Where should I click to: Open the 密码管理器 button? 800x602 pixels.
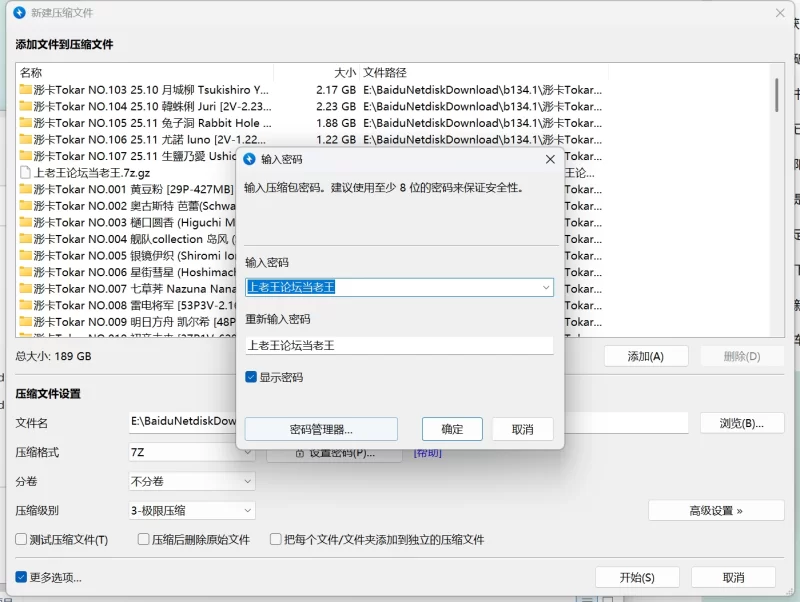321,429
